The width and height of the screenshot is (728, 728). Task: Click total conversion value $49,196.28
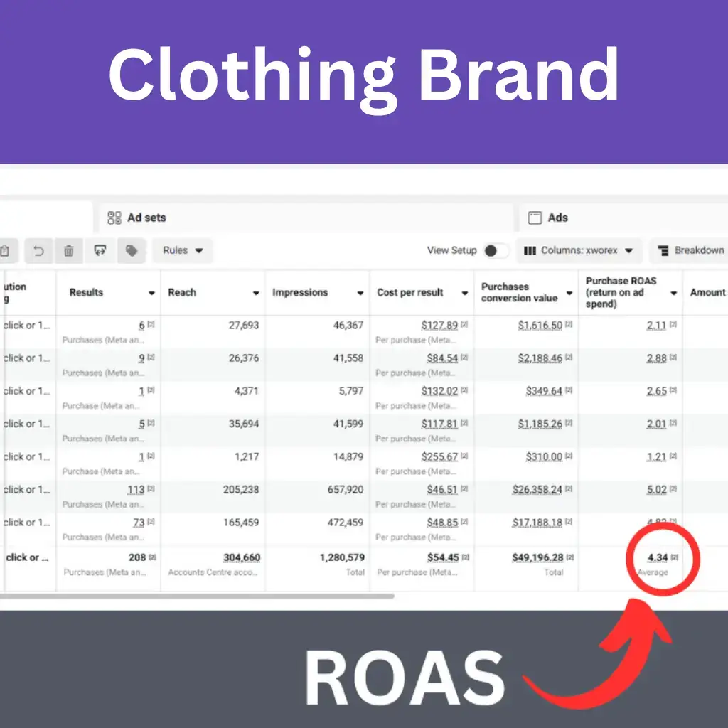(537, 557)
